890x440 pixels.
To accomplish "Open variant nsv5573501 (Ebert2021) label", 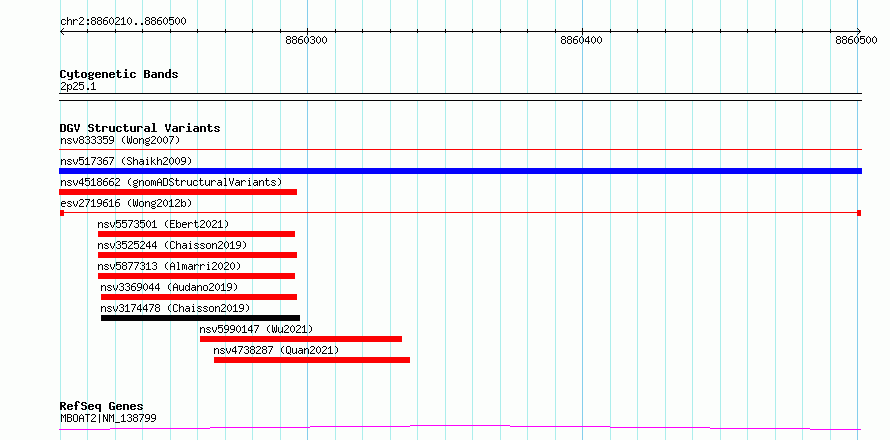I will coord(163,224).
